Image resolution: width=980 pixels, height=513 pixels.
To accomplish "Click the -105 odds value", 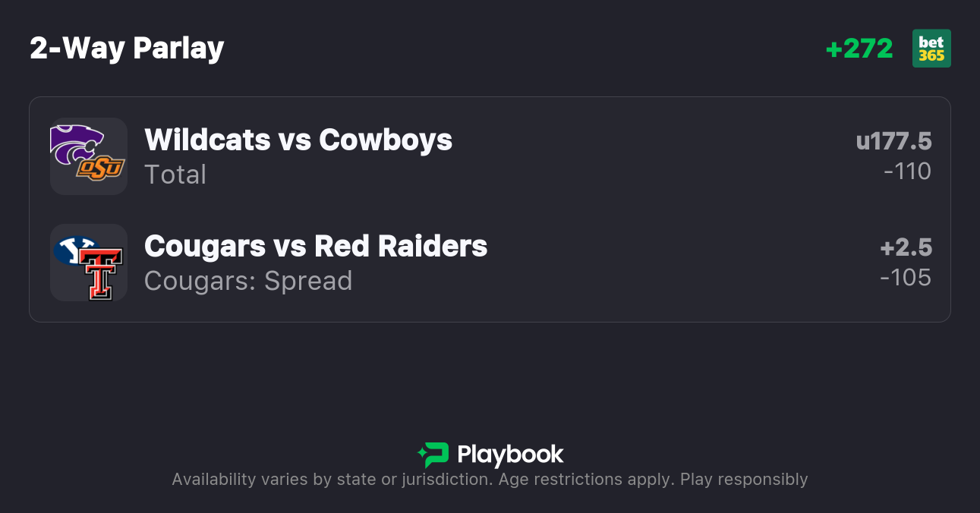I will pos(906,278).
